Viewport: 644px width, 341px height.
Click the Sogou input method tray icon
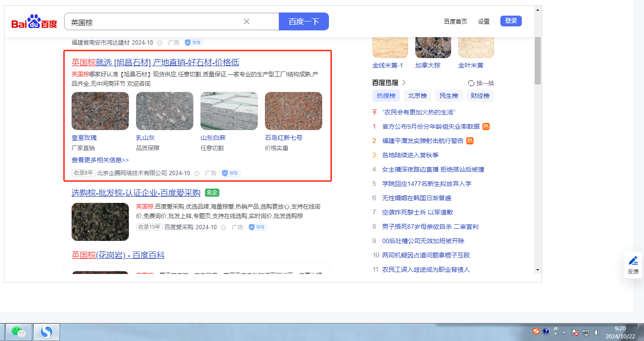coord(536,331)
